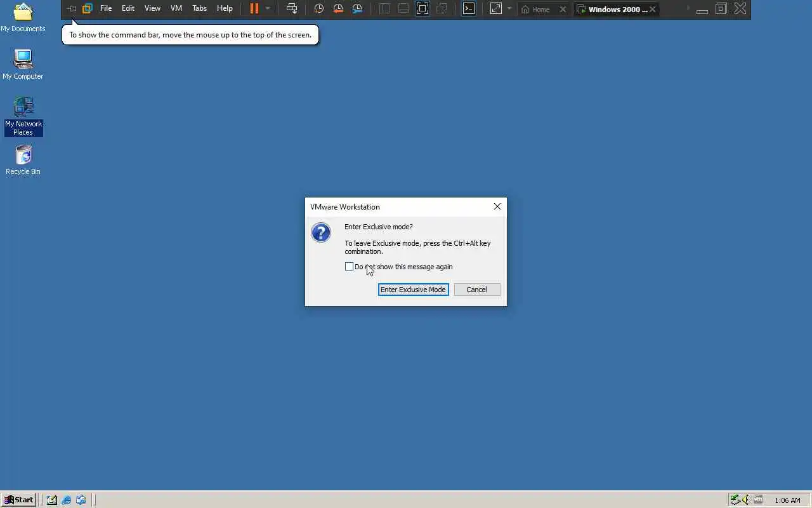The image size is (812, 508).
Task: Open the power options dropdown arrow
Action: coord(268,9)
